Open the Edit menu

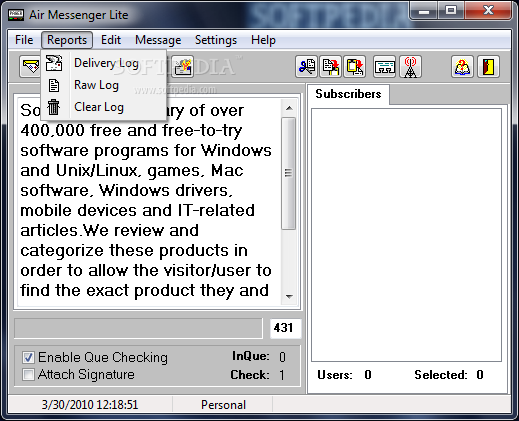[x=111, y=40]
